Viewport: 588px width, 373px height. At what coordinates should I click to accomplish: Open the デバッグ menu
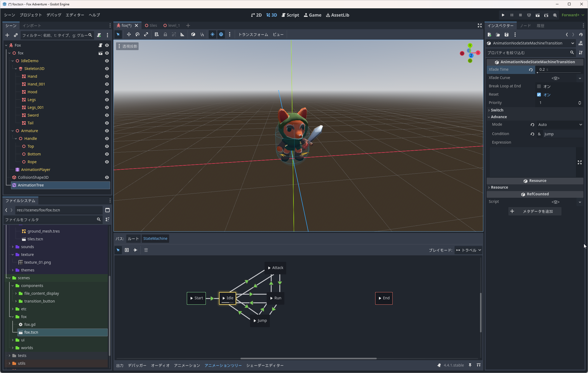pos(54,15)
